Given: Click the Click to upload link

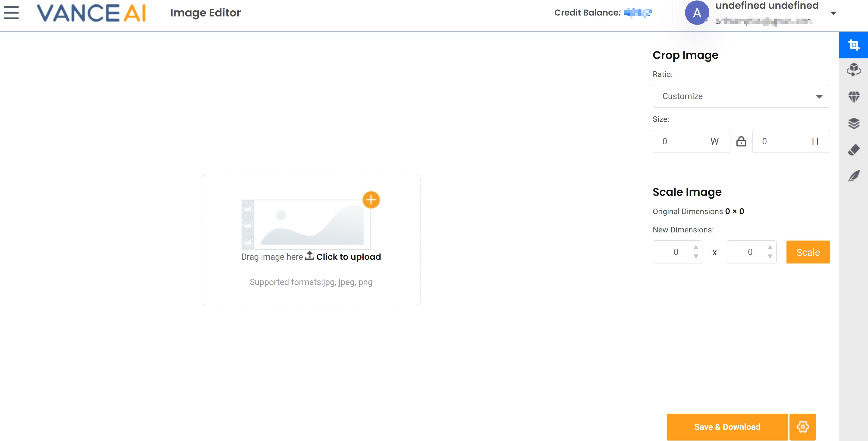Looking at the screenshot, I should pyautogui.click(x=348, y=257).
